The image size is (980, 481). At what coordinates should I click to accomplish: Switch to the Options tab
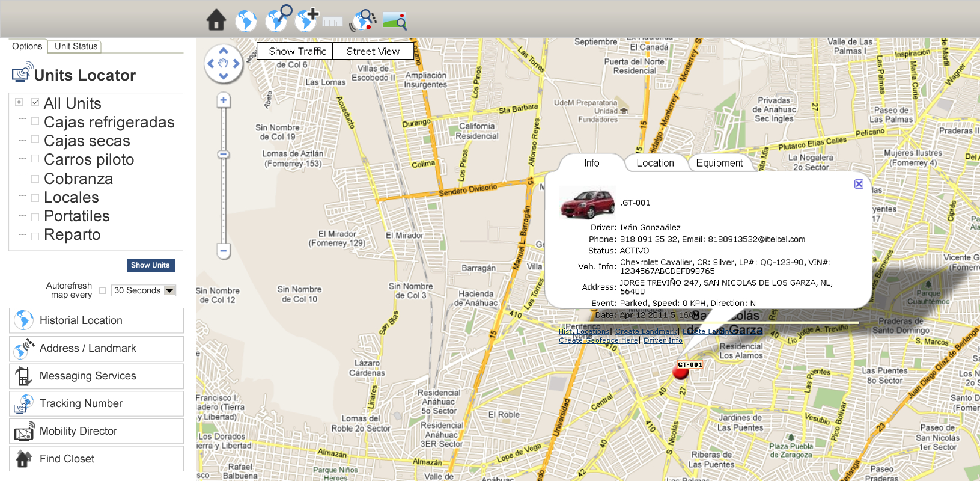click(x=27, y=46)
